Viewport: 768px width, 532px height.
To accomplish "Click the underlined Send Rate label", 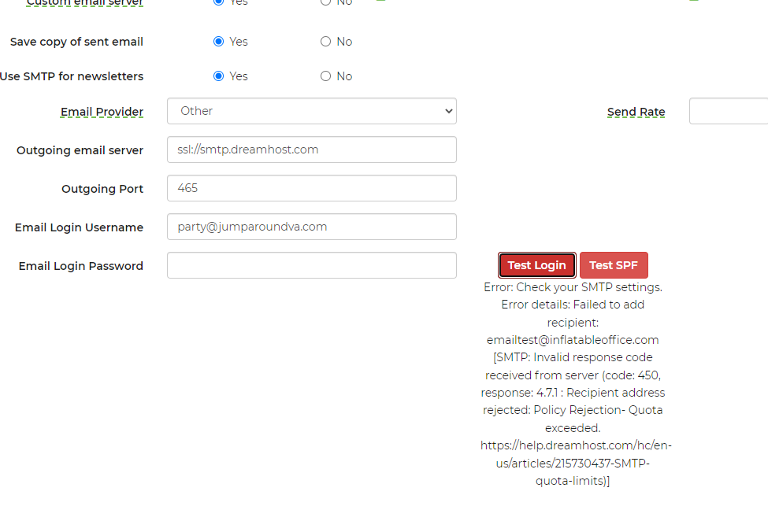I will tap(636, 113).
